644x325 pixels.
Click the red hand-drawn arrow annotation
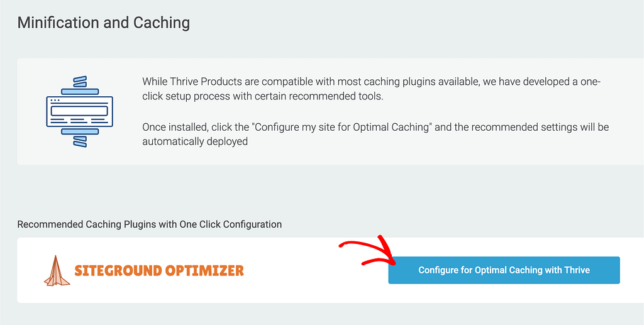[x=367, y=251]
